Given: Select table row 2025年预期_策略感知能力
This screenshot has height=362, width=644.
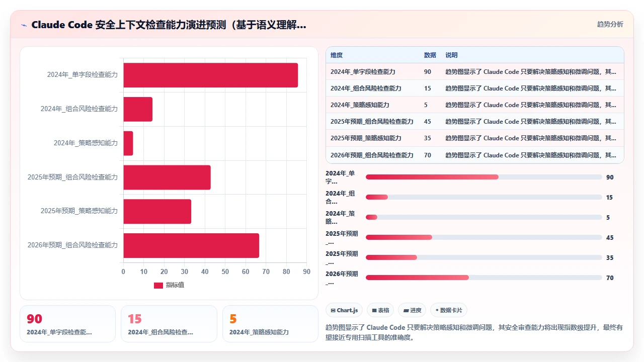Looking at the screenshot, I should (x=475, y=138).
